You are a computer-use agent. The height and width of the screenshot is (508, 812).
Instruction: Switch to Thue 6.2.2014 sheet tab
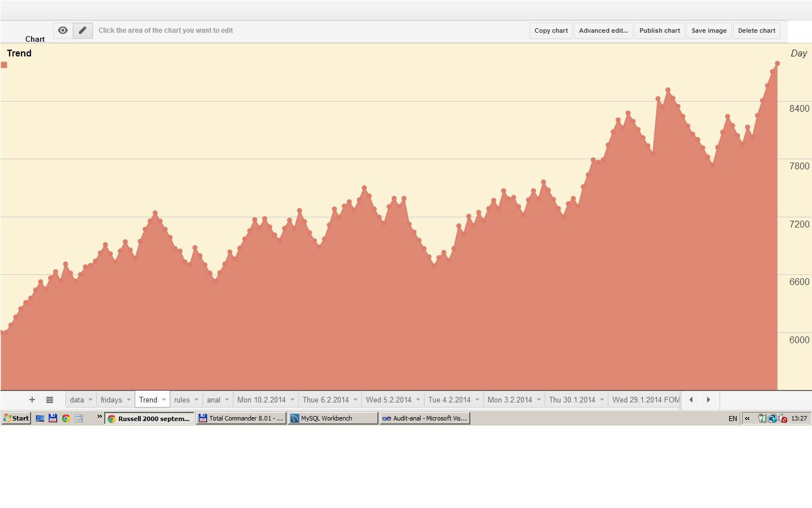pos(325,400)
